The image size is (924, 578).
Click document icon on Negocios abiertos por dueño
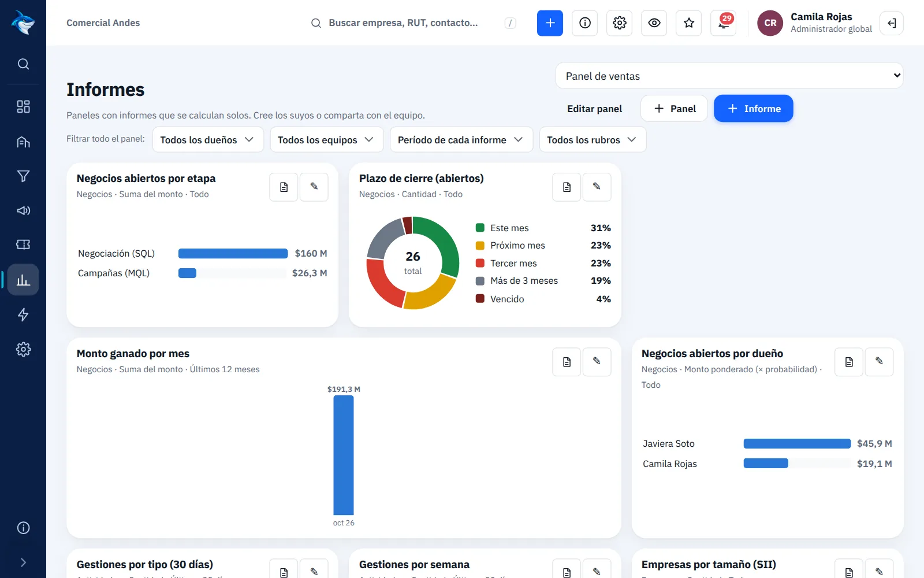pos(849,362)
